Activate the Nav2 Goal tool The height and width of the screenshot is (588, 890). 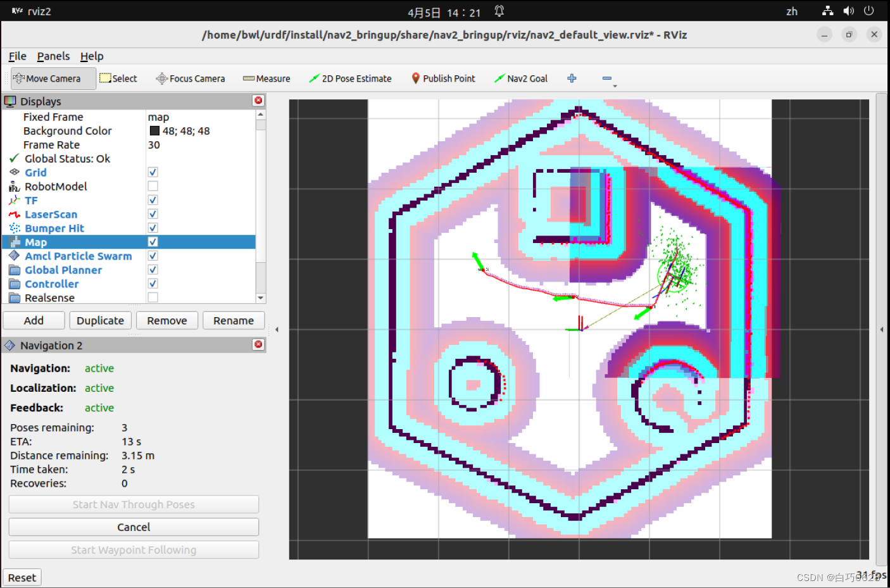tap(521, 78)
